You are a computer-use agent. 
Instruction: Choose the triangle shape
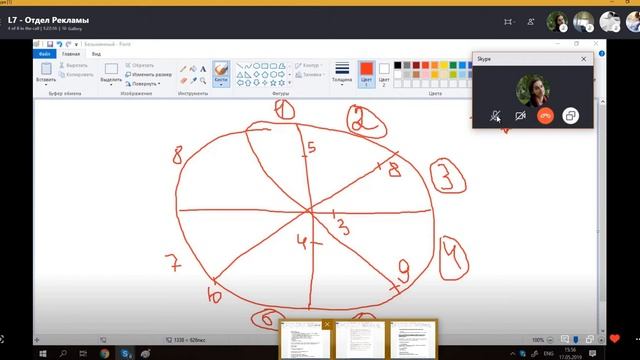click(x=240, y=74)
